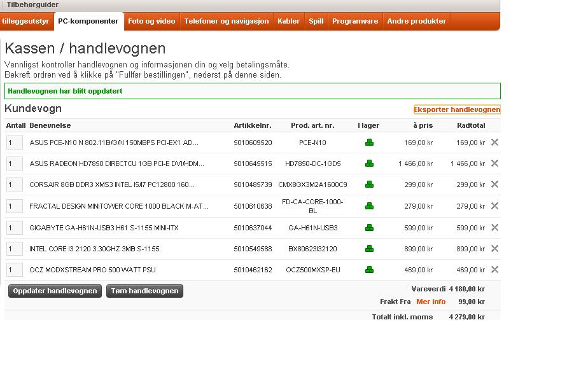Image resolution: width=588 pixels, height=376 pixels.
Task: Click article number 5010462162
Action: (253, 270)
